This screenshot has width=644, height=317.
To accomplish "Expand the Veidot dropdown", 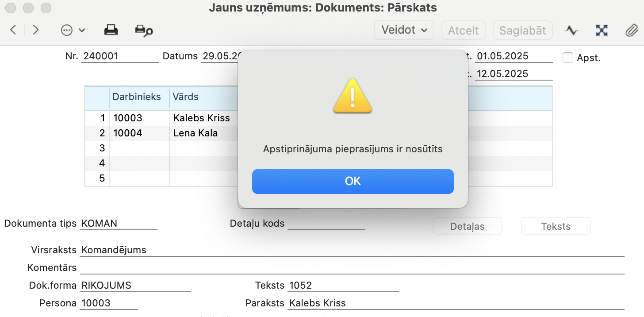I will 404,30.
